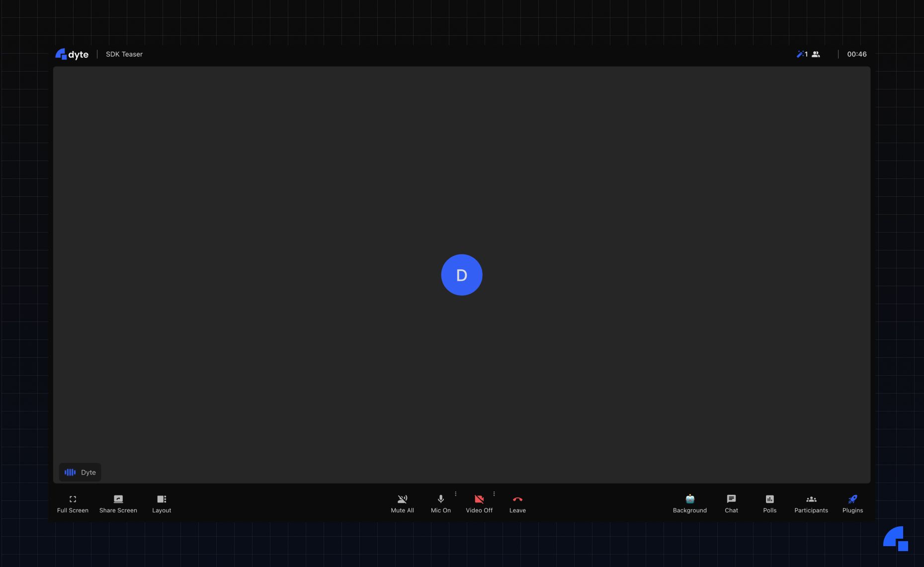This screenshot has height=567, width=924.
Task: Leave the meeting
Action: click(x=517, y=503)
